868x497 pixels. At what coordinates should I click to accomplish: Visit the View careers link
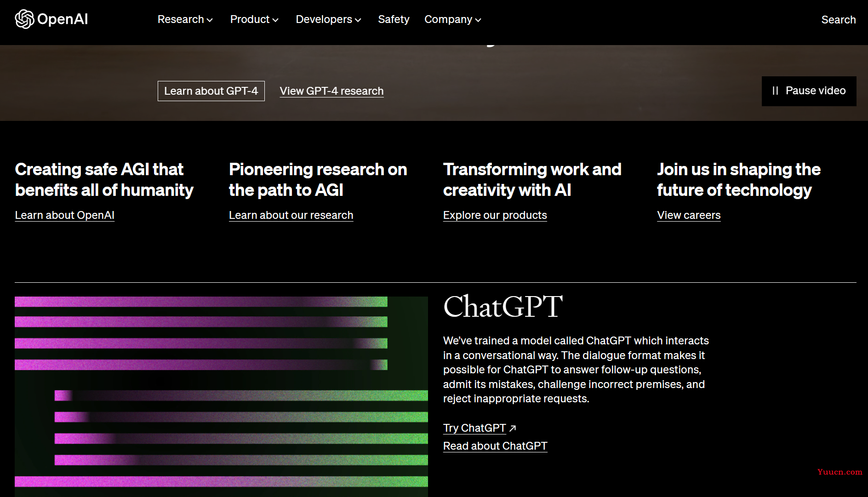(689, 215)
